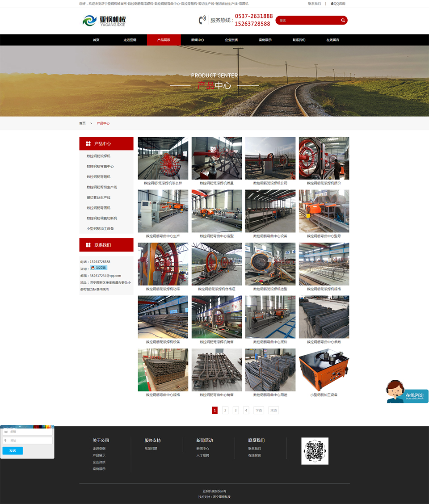Image resolution: width=429 pixels, height=504 pixels.
Task: Open 数控钢筋笼滚焊机怎么样 product thumbnail
Action: click(x=163, y=158)
